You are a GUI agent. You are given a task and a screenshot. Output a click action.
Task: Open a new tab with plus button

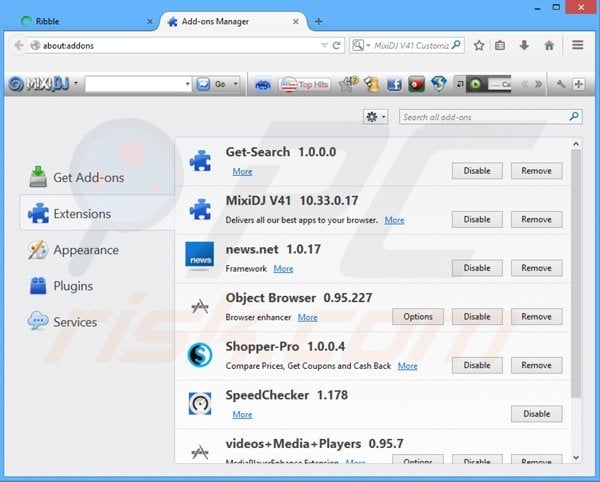[318, 21]
